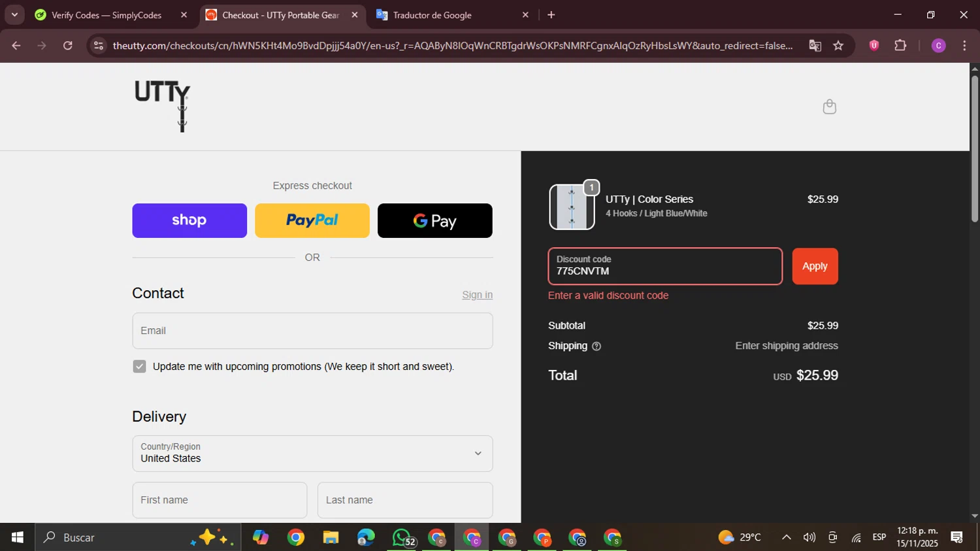
Task: Toggle the upcoming promotions checkbox
Action: [139, 367]
